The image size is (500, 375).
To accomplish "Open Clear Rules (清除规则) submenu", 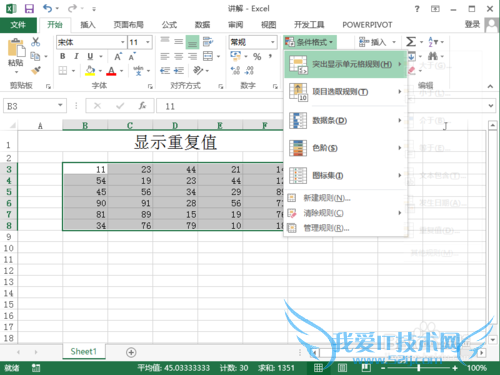I will click(346, 213).
